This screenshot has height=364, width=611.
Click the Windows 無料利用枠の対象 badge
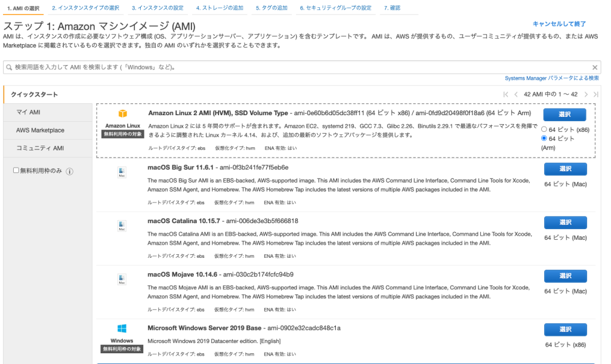[122, 349]
